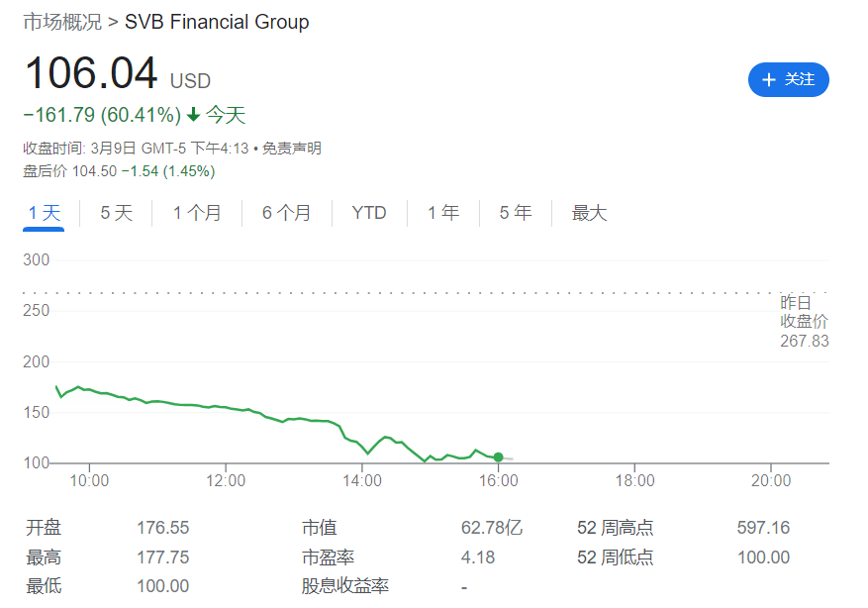Click the stock price 106.04 display

[x=91, y=74]
